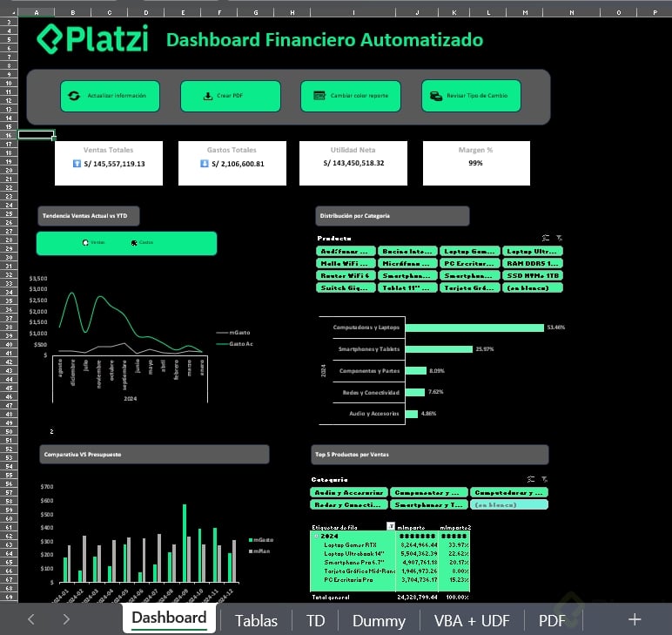Toggle the RAM DDR5 product slicer item

[x=532, y=263]
